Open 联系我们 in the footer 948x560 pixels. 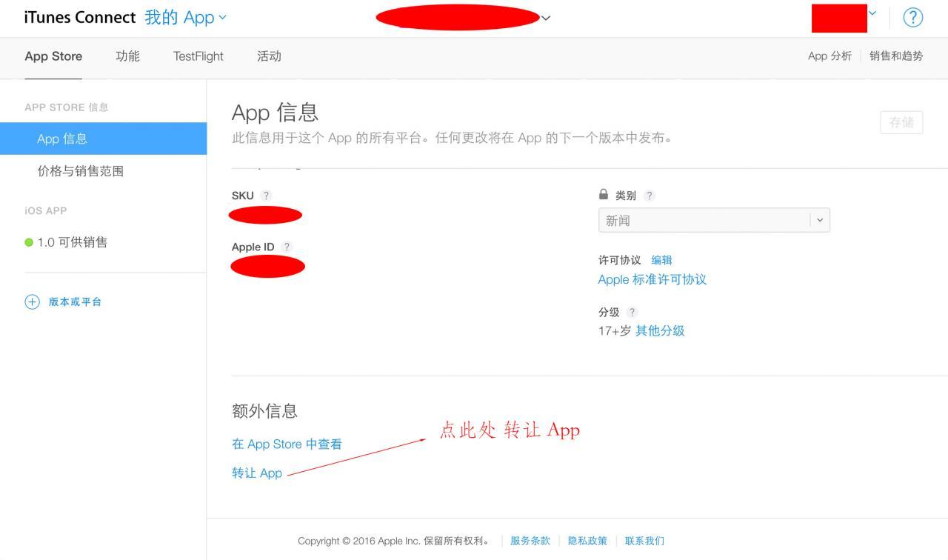[644, 541]
